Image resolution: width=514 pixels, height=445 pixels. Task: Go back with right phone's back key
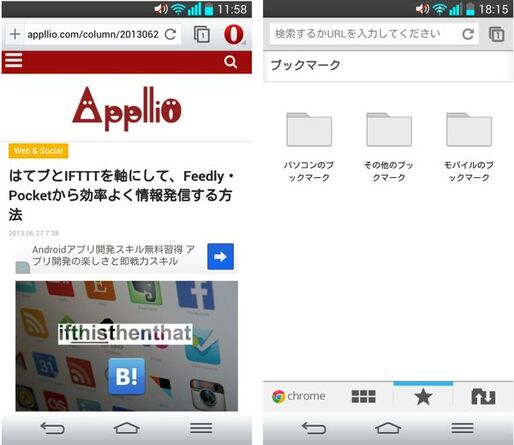coord(314,428)
